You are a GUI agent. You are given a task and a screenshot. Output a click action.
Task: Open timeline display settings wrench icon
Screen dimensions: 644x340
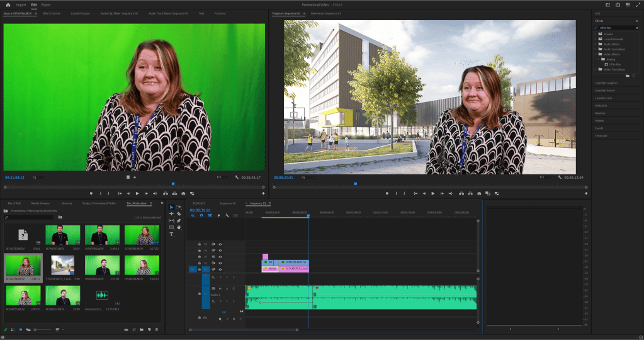coord(227,215)
